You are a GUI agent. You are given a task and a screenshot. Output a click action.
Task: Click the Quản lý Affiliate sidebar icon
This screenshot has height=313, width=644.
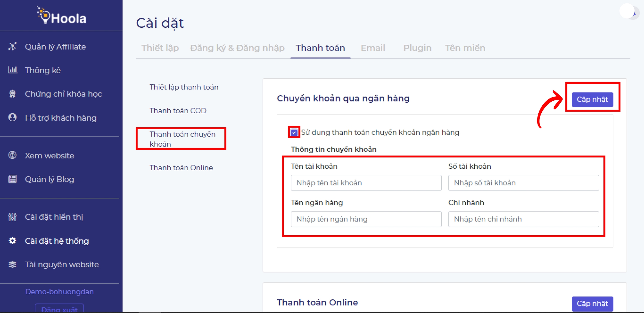[12, 46]
